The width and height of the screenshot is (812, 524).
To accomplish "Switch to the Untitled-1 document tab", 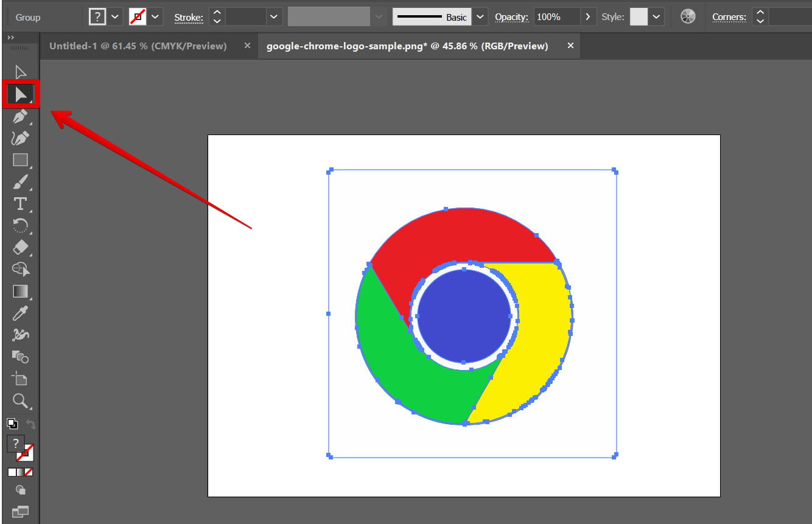I will pos(138,46).
